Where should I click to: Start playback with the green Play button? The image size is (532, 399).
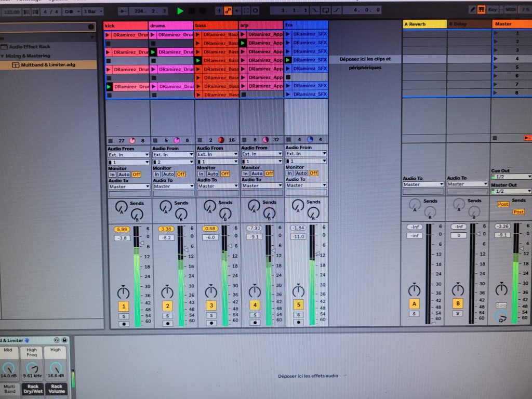[180, 11]
